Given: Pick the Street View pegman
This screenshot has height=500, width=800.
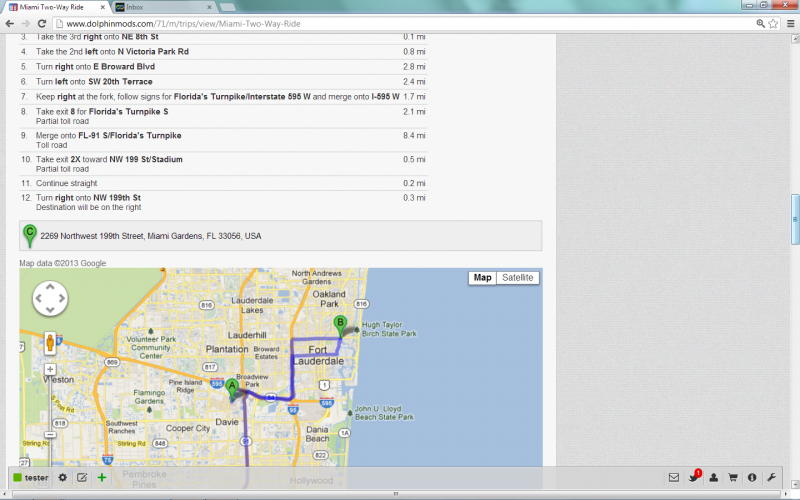Looking at the screenshot, I should (50, 343).
